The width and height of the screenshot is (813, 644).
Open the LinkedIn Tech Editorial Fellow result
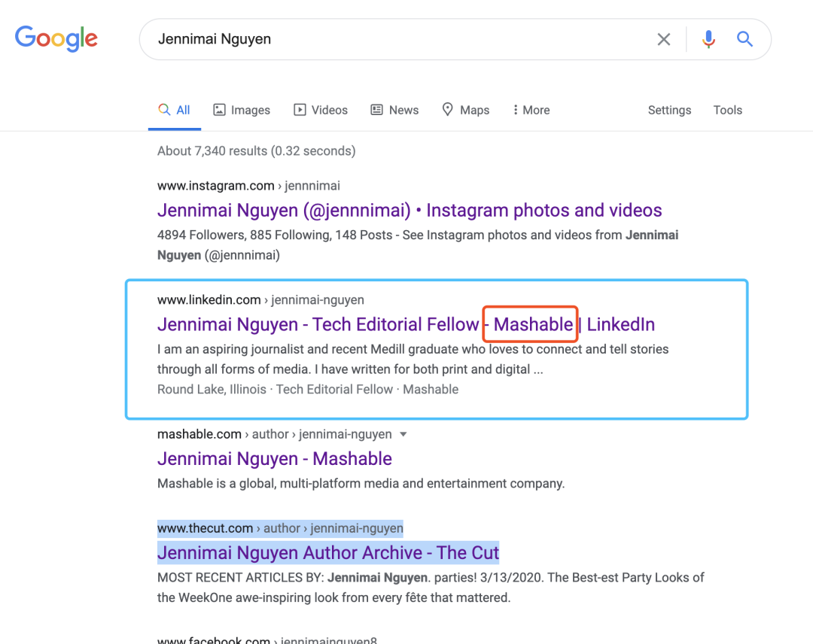pos(316,324)
